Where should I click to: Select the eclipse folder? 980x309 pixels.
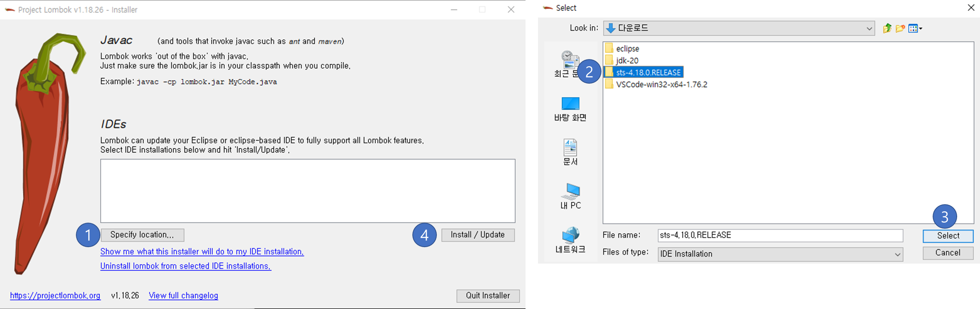628,49
